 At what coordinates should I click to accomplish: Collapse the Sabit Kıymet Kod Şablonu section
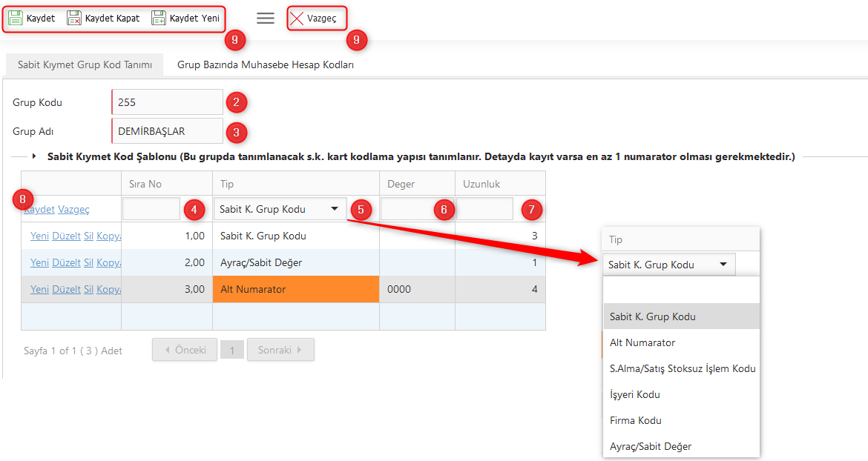click(34, 156)
